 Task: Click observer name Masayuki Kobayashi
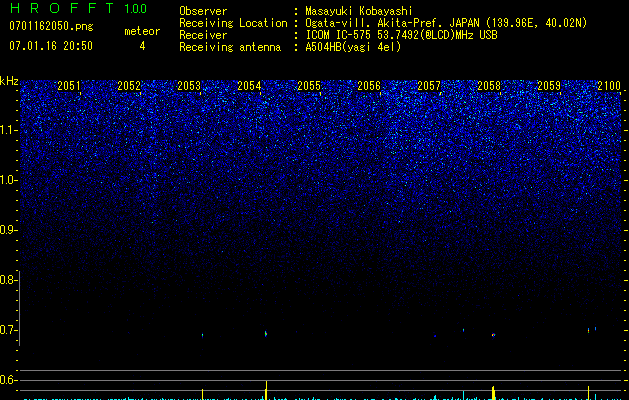pyautogui.click(x=359, y=11)
